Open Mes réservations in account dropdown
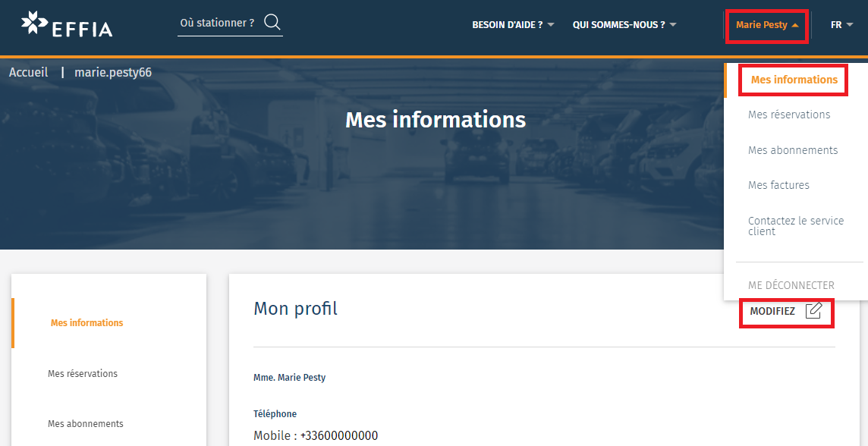Image resolution: width=868 pixels, height=446 pixels. click(789, 115)
